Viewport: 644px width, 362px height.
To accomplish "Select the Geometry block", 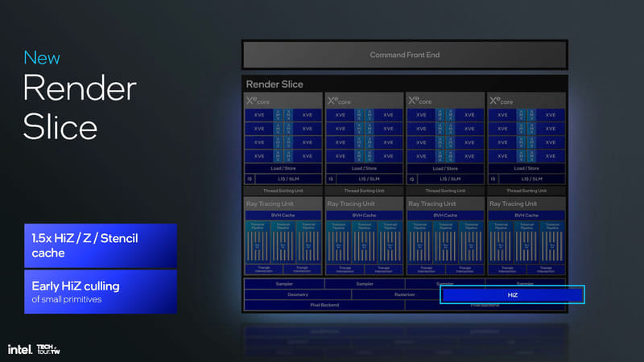I will [x=298, y=294].
